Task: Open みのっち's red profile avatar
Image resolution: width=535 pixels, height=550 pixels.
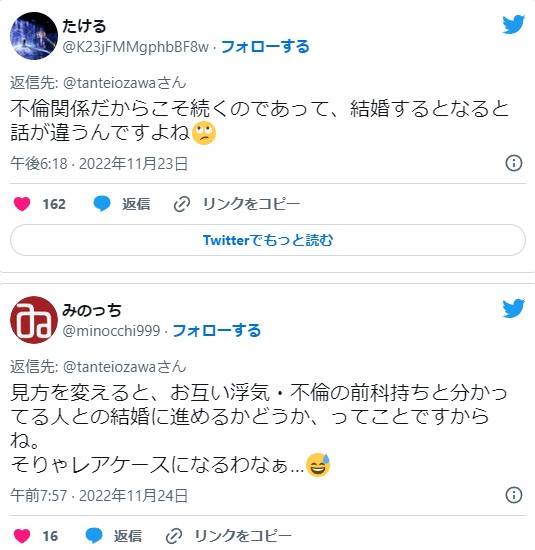Action: tap(34, 320)
